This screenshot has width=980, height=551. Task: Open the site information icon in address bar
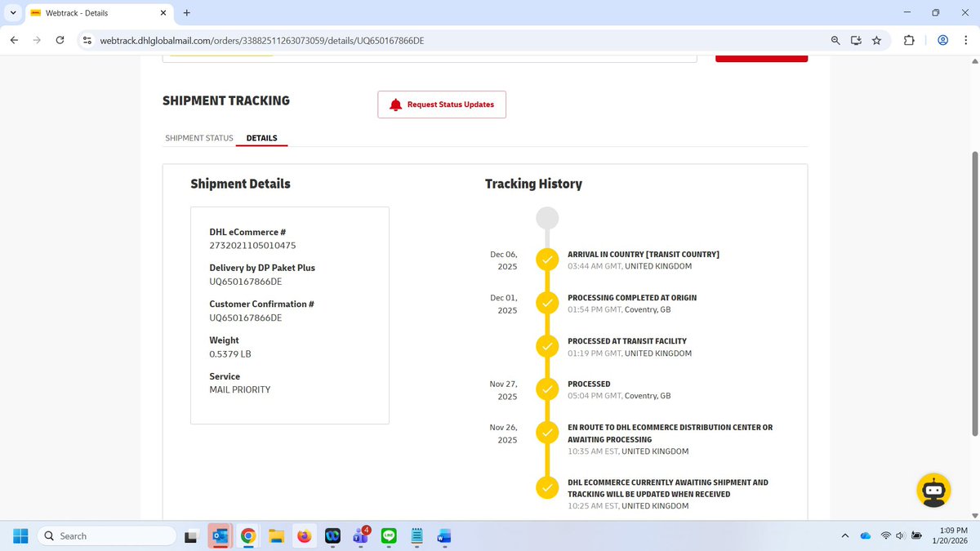87,40
